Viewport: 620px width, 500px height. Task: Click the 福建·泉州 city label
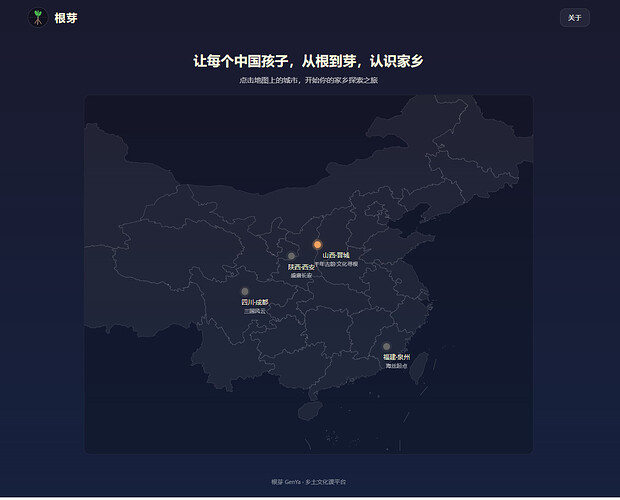pyautogui.click(x=396, y=357)
